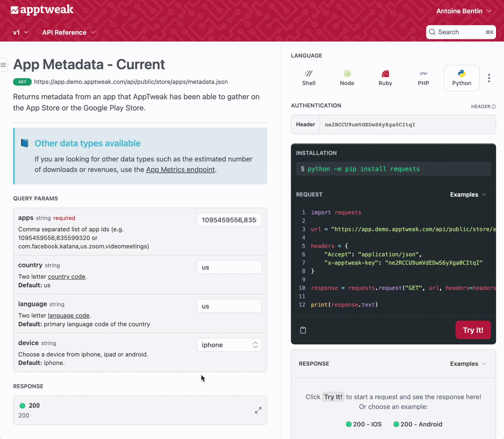The width and height of the screenshot is (504, 439).
Task: Click the book icon in callout
Action: click(x=25, y=143)
